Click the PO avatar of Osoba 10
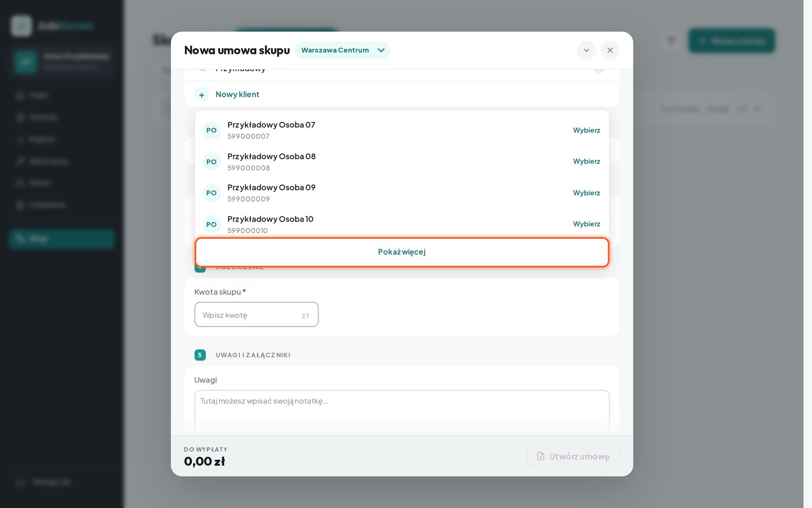 212,225
